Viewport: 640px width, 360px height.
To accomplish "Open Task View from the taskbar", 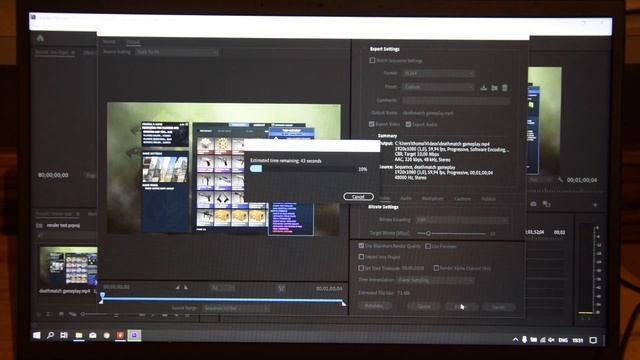I will click(x=64, y=335).
